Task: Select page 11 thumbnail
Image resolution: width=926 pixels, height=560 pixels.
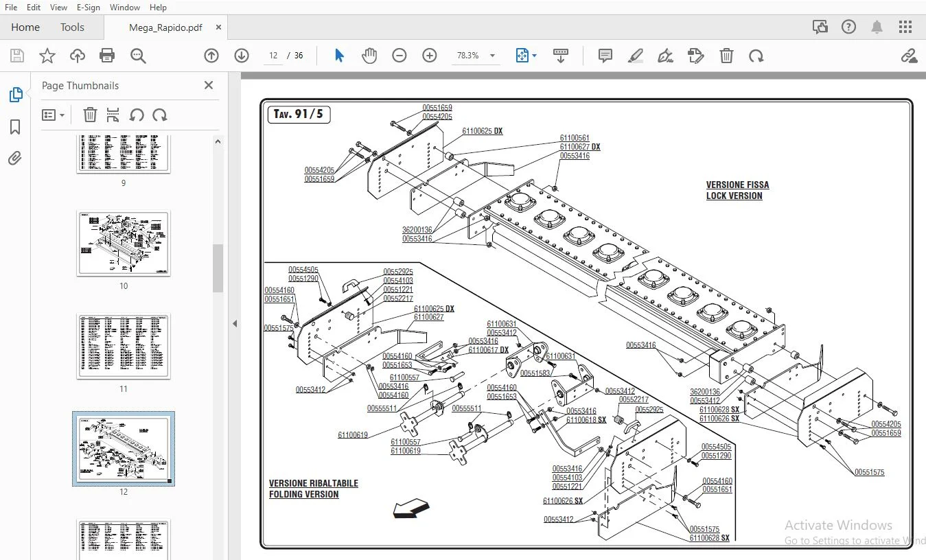Action: pos(124,346)
